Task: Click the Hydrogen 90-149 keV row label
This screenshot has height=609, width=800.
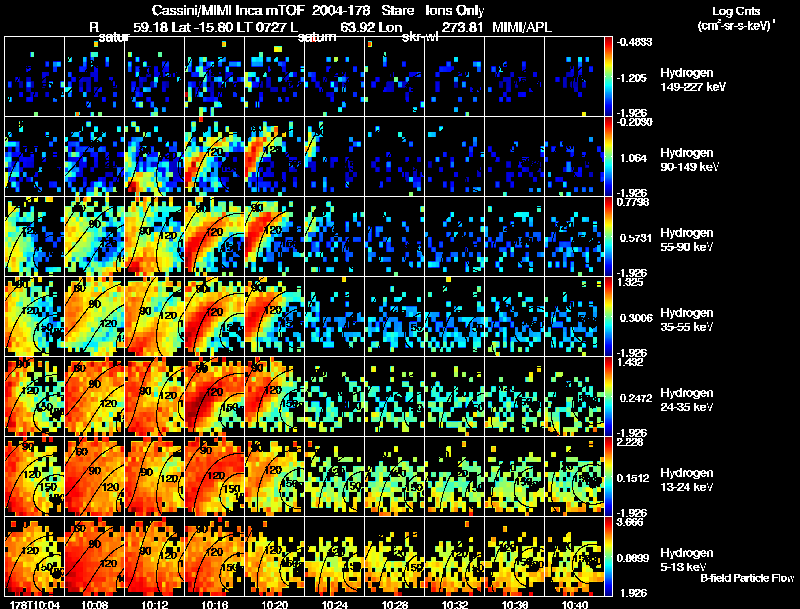Action: (x=689, y=160)
